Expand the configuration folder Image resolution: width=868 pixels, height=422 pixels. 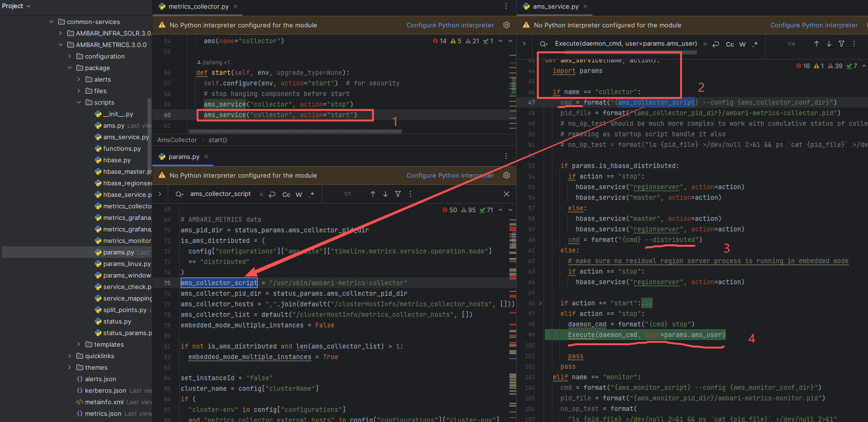tap(70, 56)
